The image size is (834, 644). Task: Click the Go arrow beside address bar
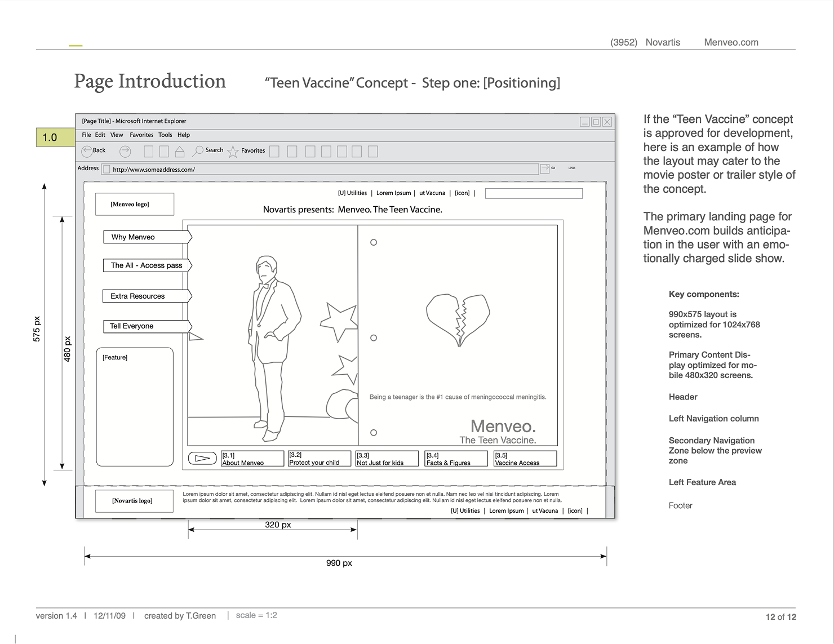click(545, 168)
